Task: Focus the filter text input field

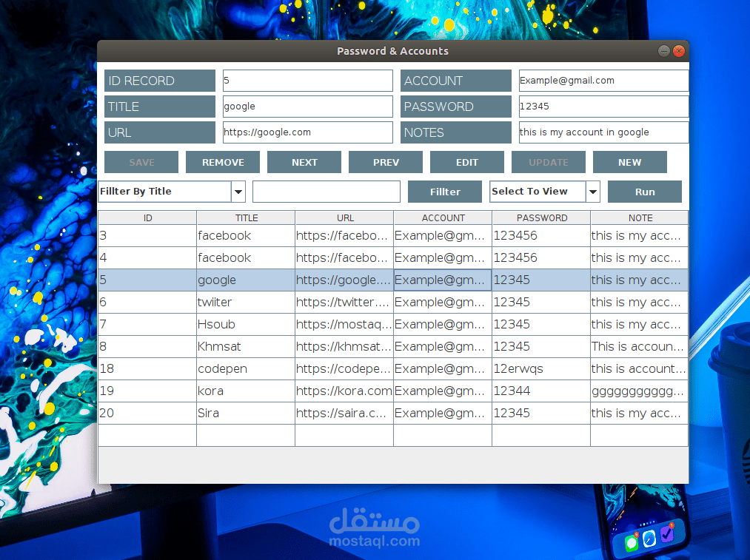Action: tap(327, 192)
